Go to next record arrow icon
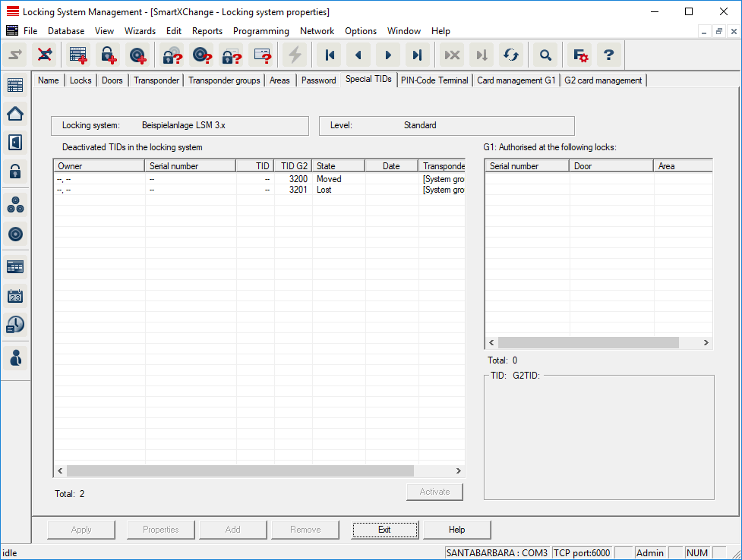This screenshot has width=742, height=560. coord(387,55)
